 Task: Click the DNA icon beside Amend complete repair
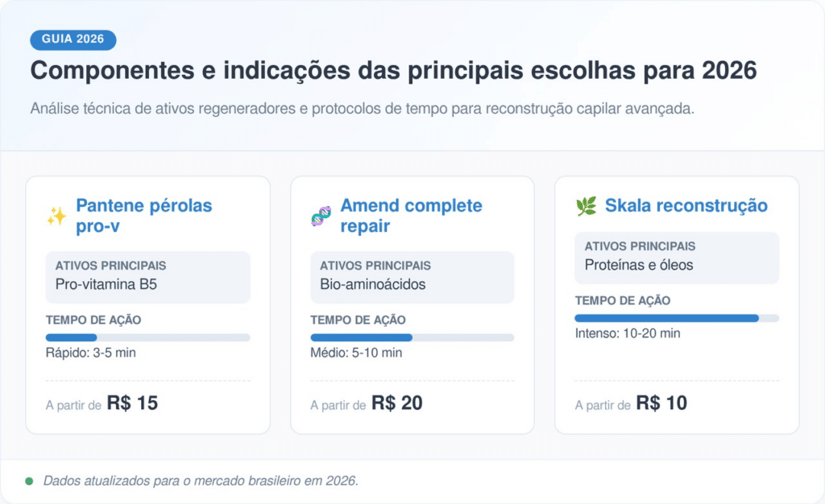point(321,216)
